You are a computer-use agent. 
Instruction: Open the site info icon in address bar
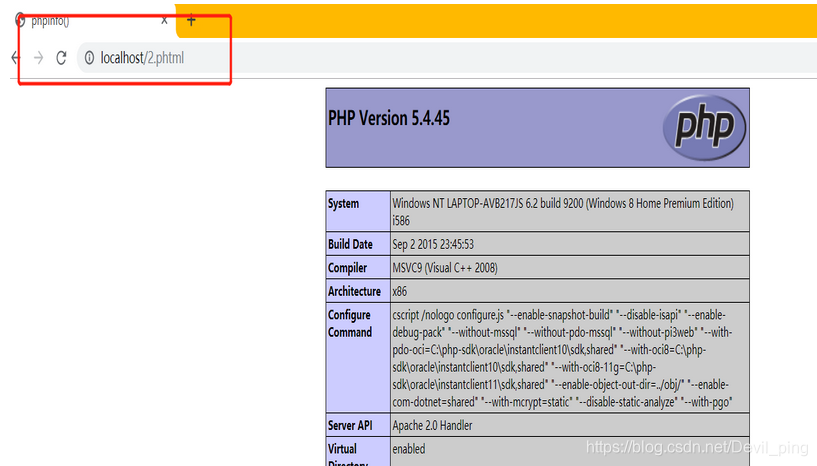pyautogui.click(x=89, y=58)
